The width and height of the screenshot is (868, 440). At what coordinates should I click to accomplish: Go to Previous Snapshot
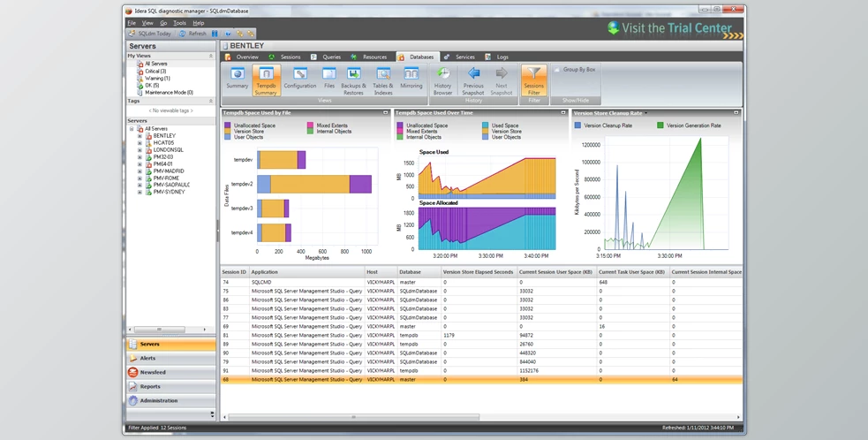click(473, 81)
